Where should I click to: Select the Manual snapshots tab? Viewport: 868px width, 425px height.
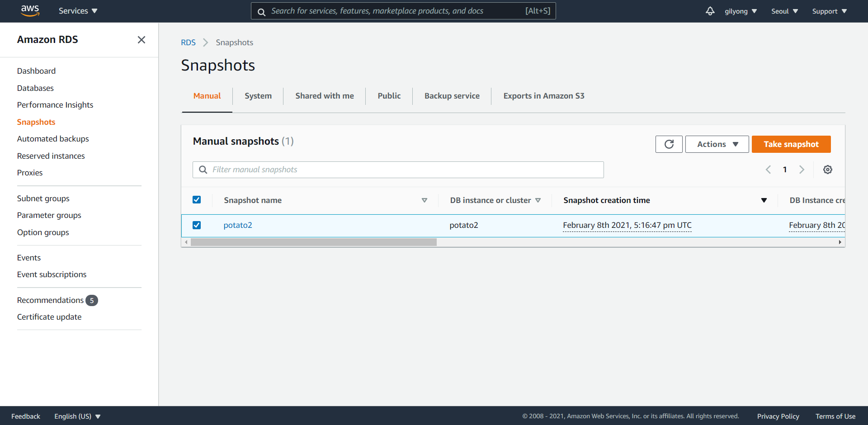click(207, 96)
